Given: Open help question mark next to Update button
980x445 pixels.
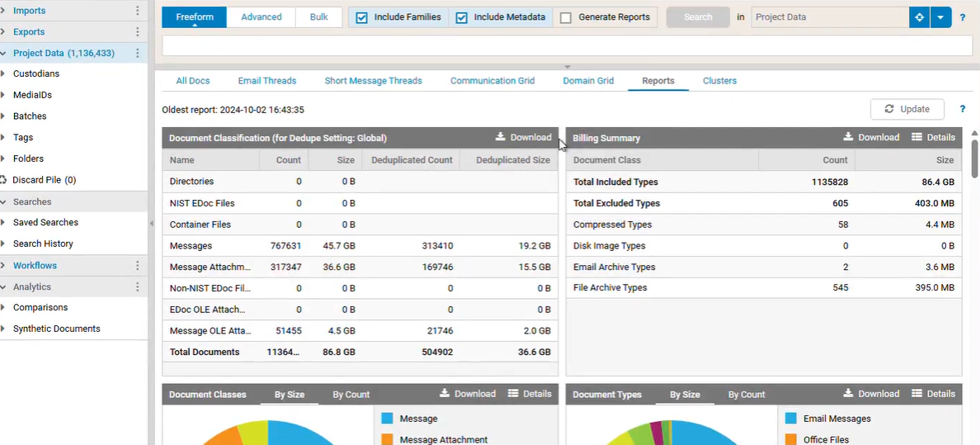Looking at the screenshot, I should 963,109.
